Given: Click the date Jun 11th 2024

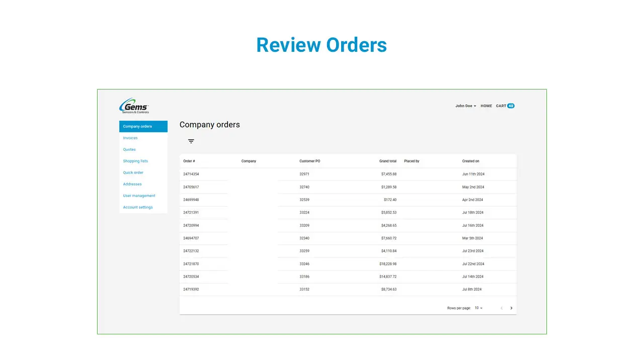Looking at the screenshot, I should coord(473,174).
